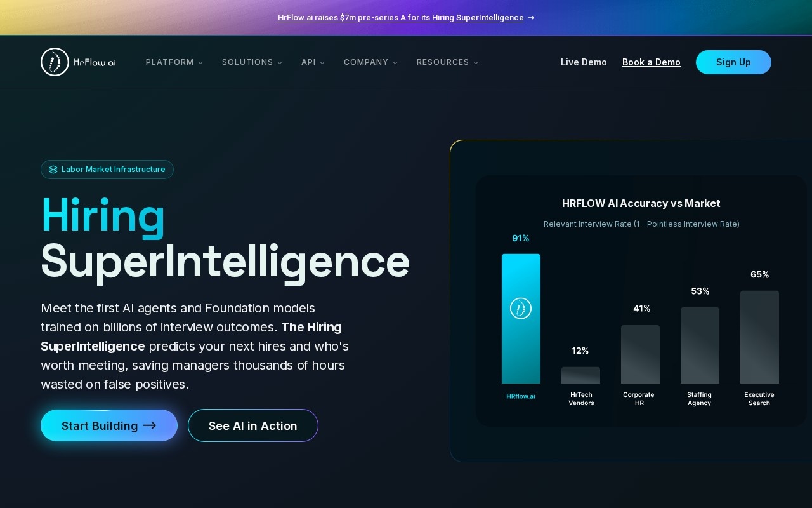The height and width of the screenshot is (508, 812).
Task: Click the Staffing Agency axis label
Action: [699, 399]
